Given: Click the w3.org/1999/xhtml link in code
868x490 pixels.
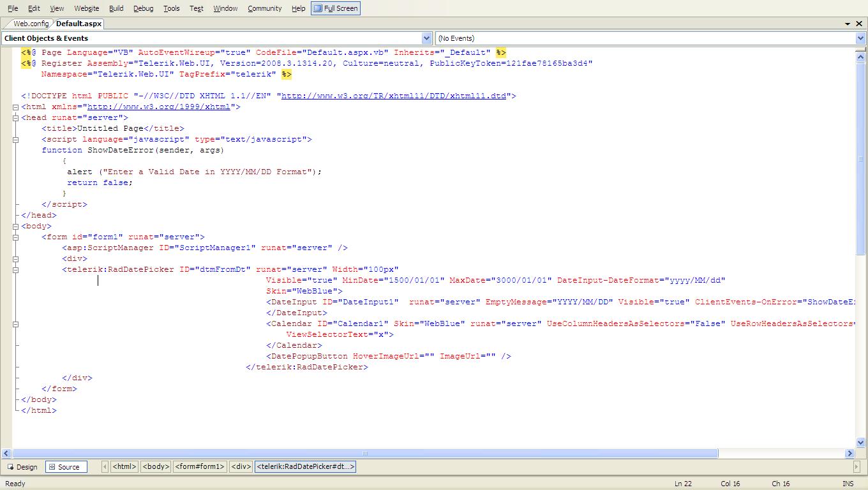Looking at the screenshot, I should pyautogui.click(x=158, y=107).
